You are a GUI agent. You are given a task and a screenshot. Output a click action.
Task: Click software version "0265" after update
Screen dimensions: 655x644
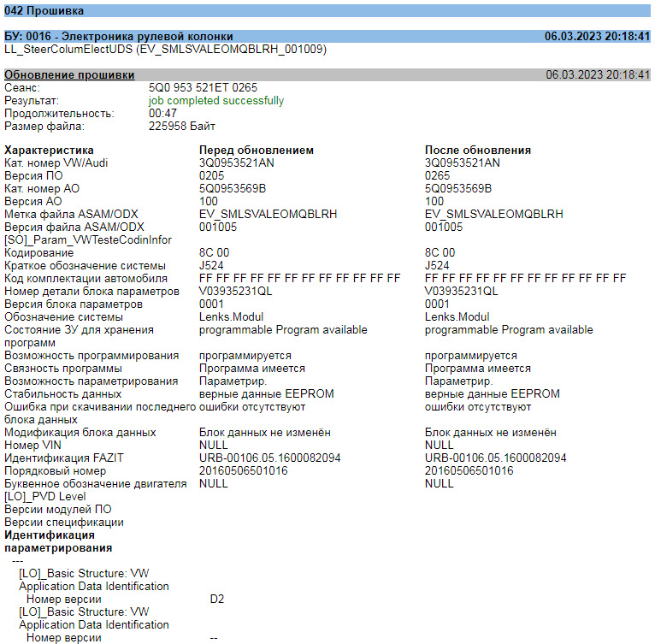437,175
